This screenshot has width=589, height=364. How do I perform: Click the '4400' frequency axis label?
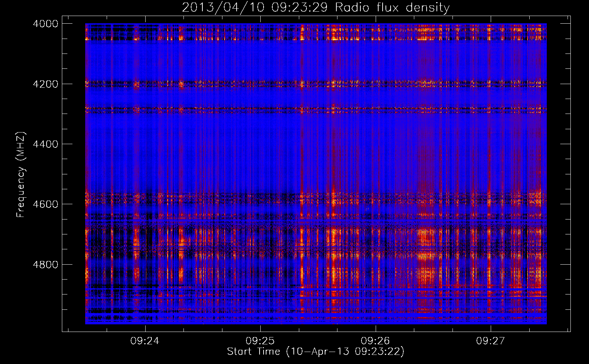pyautogui.click(x=46, y=144)
